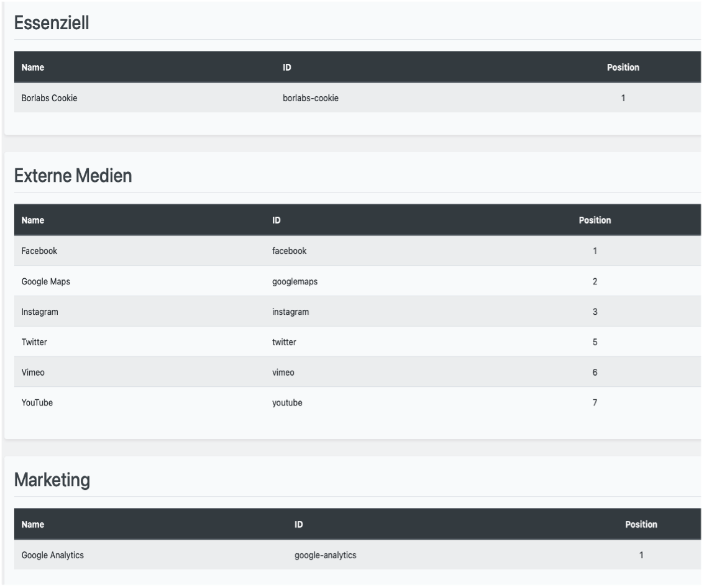This screenshot has width=704, height=588.
Task: Click Position column header in Marketing table
Action: tap(641, 525)
